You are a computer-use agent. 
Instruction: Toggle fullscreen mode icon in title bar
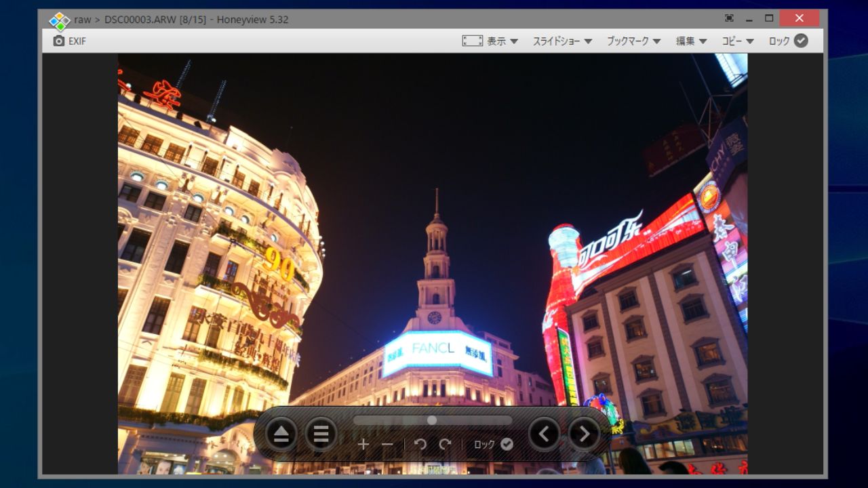(729, 18)
